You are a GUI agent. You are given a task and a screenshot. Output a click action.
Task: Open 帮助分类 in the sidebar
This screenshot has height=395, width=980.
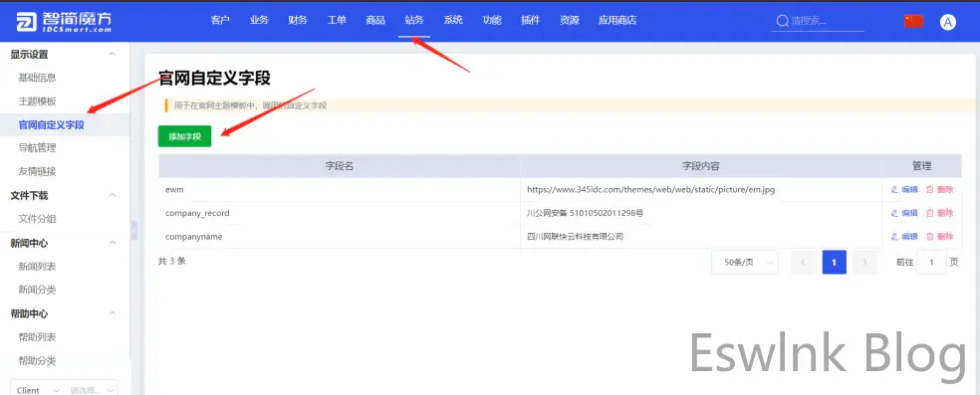[x=38, y=361]
